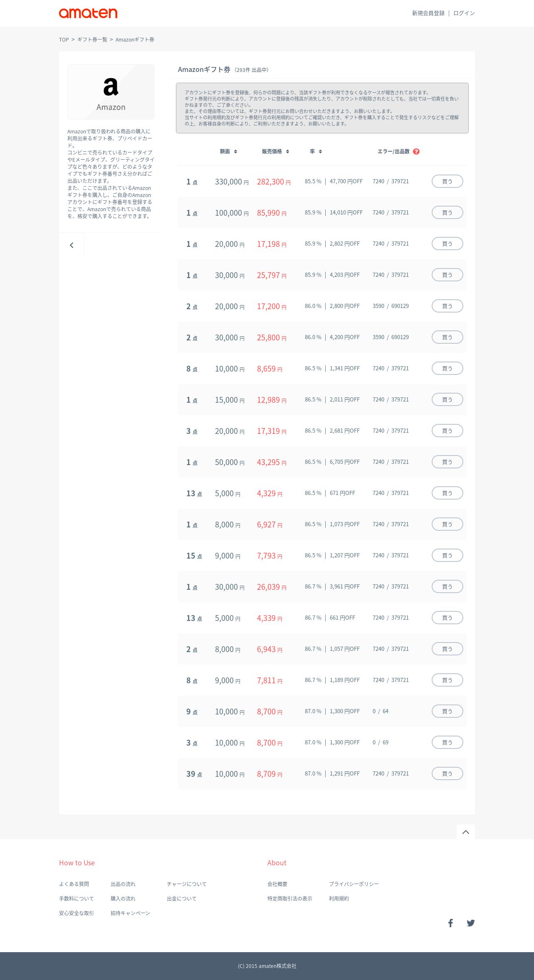The image size is (534, 980).
Task: Open プライバシーポリシー footer link
Action: pyautogui.click(x=354, y=884)
